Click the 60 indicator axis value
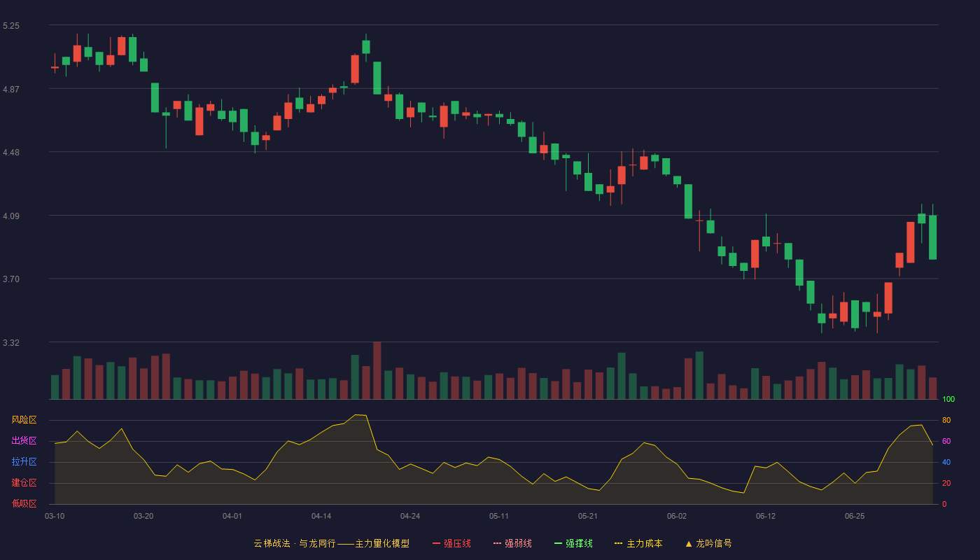The width and height of the screenshot is (980, 560). (946, 441)
